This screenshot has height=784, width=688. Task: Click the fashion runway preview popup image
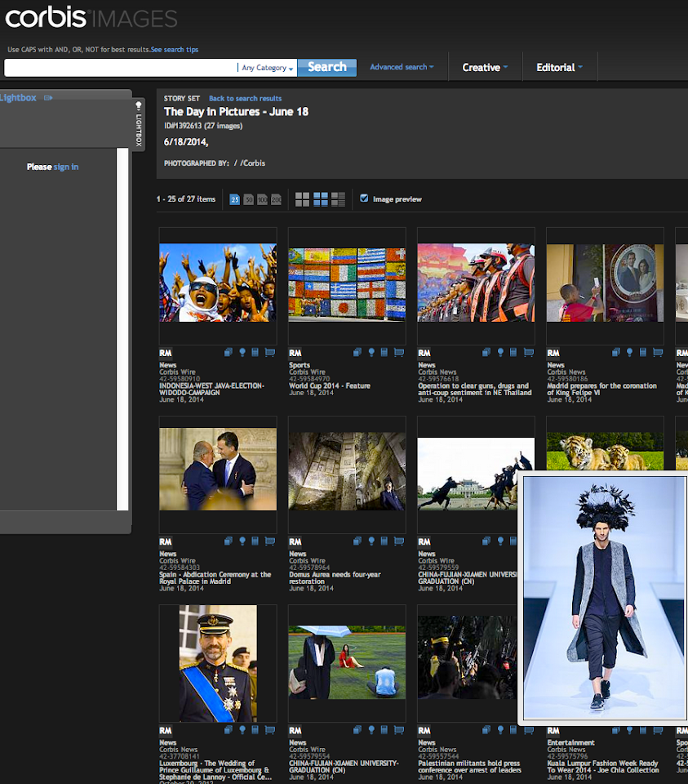click(x=604, y=598)
